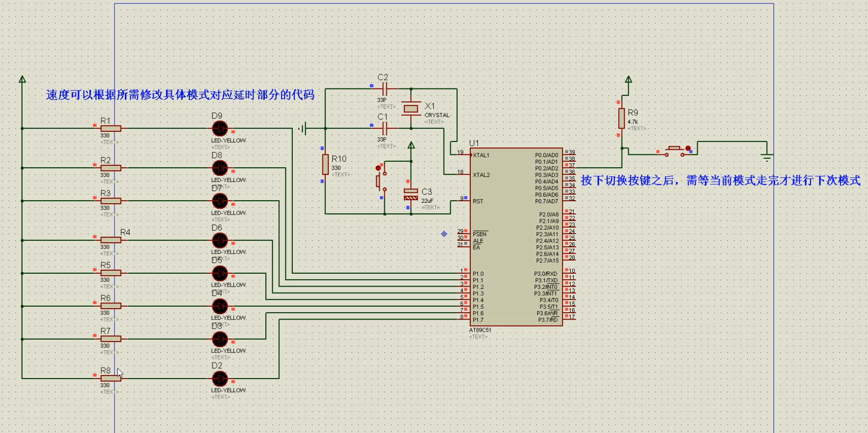Click the P3.0/RXD pin label
868x433 pixels.
pos(546,274)
